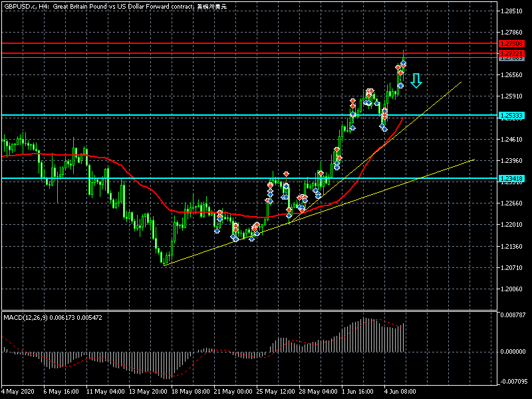
Task: Click the 21 May 00:00 date label
Action: (x=233, y=391)
